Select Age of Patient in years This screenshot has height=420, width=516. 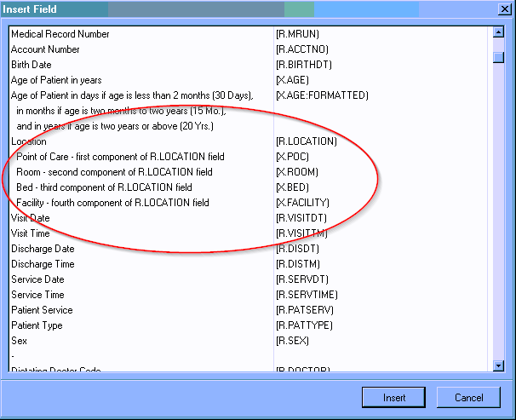56,80
